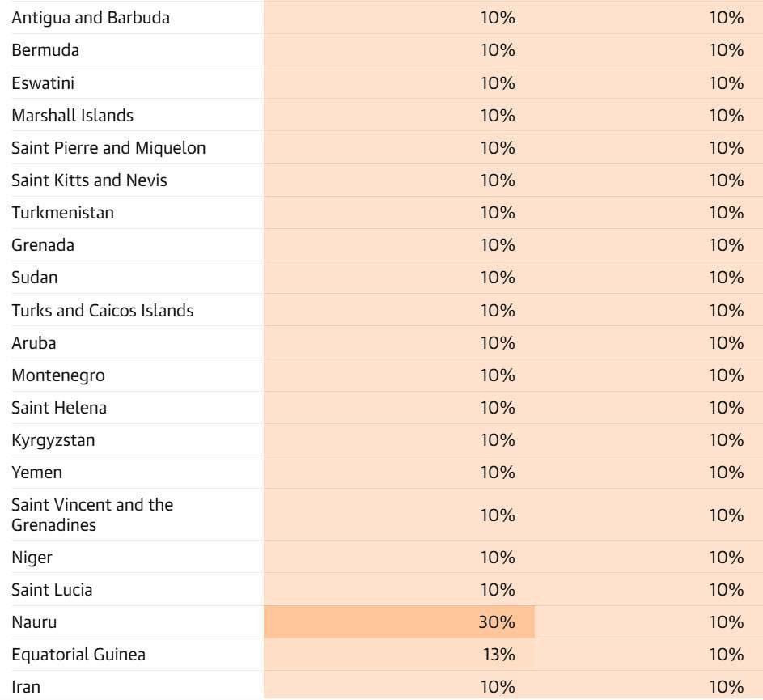Click the 13% value for Equatorial Guinea

tap(498, 655)
